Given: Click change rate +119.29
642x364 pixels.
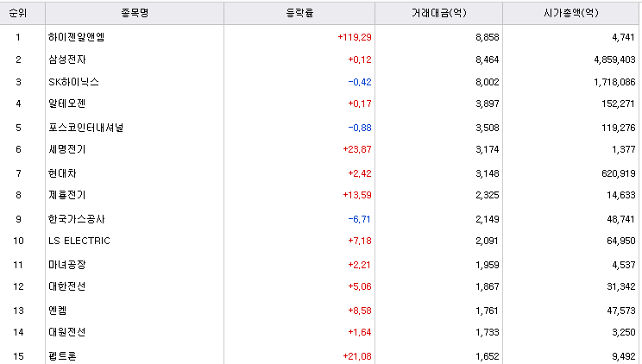Looking at the screenshot, I should point(355,37).
